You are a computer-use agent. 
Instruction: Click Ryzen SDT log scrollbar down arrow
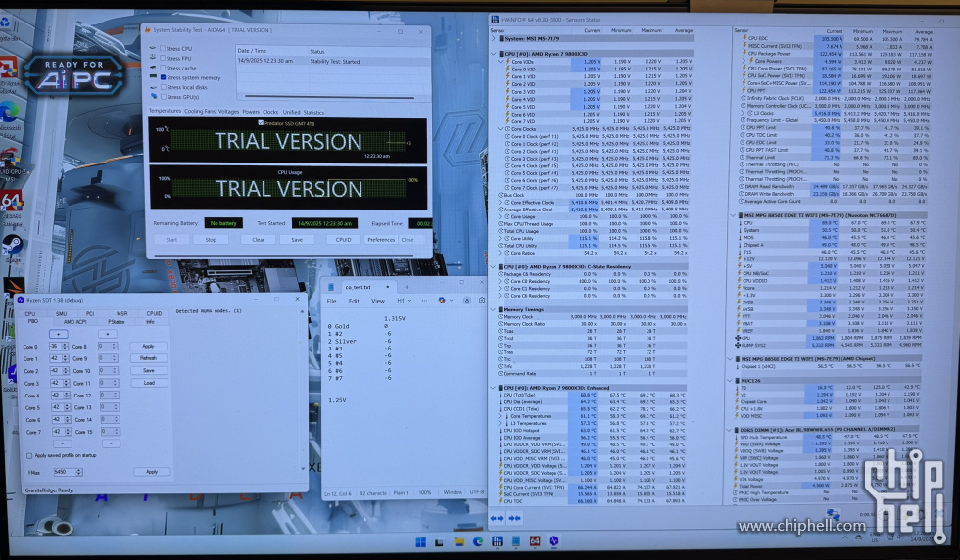[x=303, y=469]
